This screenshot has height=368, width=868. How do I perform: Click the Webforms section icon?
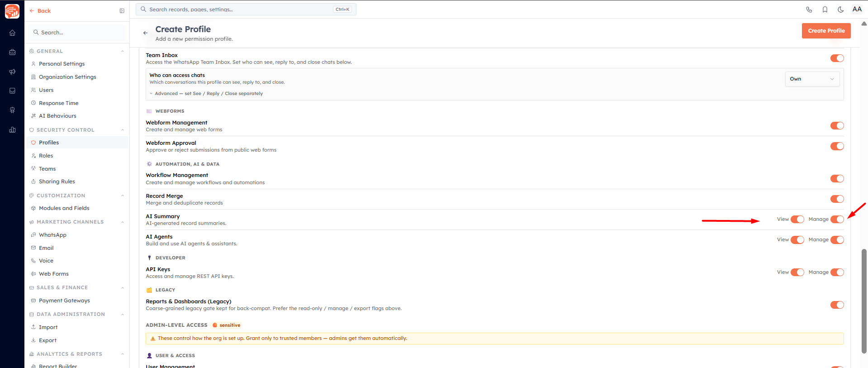click(x=149, y=111)
